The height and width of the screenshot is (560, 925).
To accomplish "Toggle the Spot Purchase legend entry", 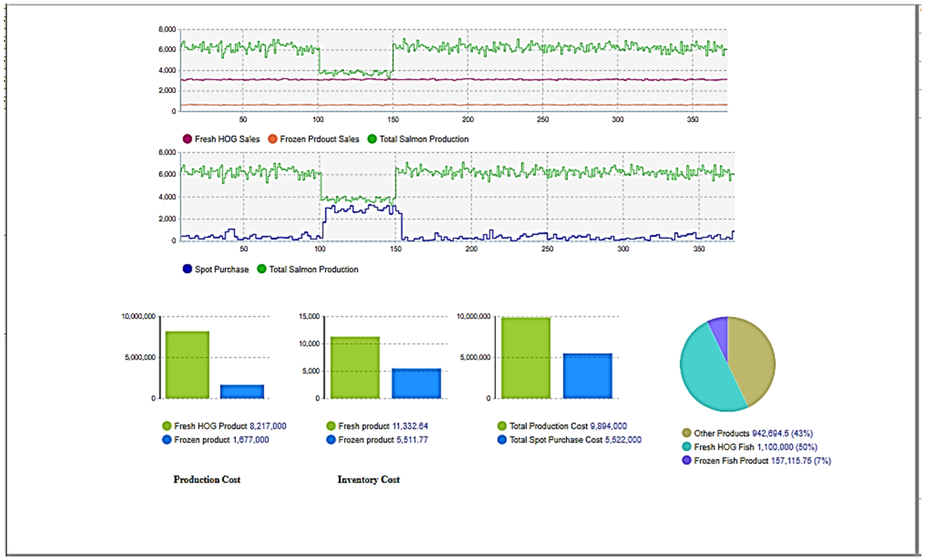I will pos(187,269).
